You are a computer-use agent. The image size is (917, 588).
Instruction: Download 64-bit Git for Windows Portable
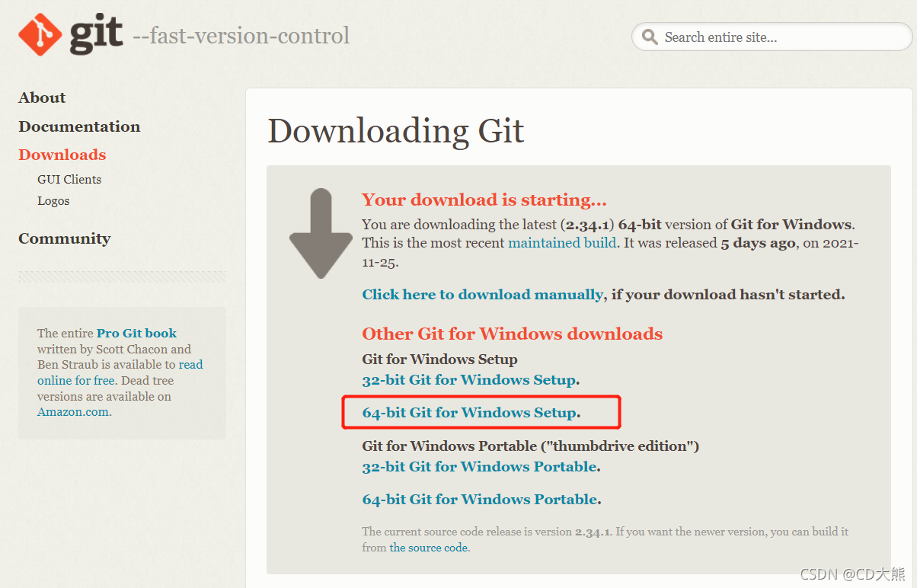(480, 499)
